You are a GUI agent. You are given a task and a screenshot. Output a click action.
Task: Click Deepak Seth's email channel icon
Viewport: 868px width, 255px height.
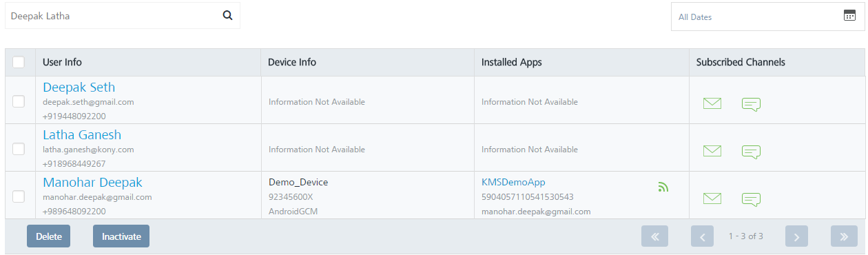coord(712,103)
